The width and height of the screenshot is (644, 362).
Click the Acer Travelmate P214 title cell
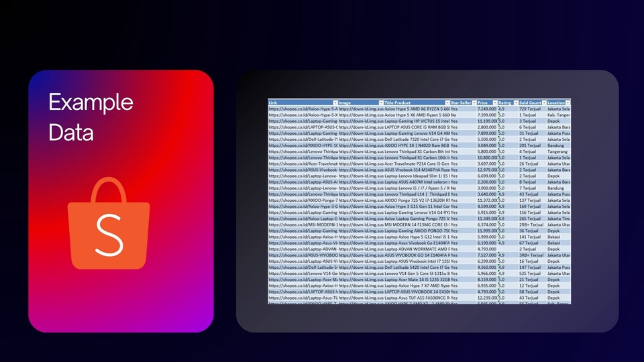(416, 164)
